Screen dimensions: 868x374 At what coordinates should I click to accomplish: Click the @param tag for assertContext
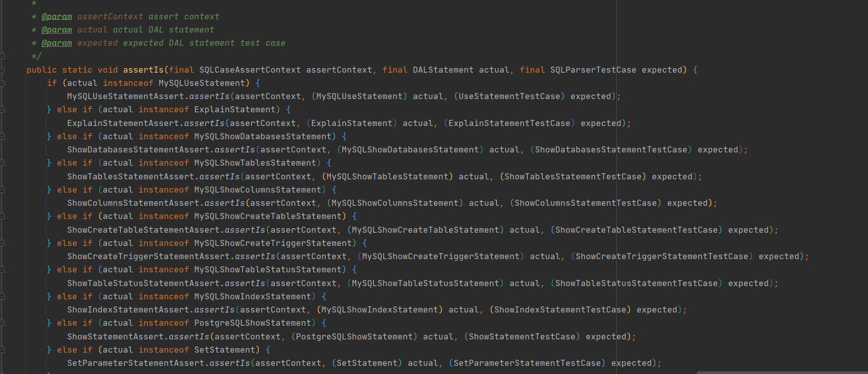(57, 17)
